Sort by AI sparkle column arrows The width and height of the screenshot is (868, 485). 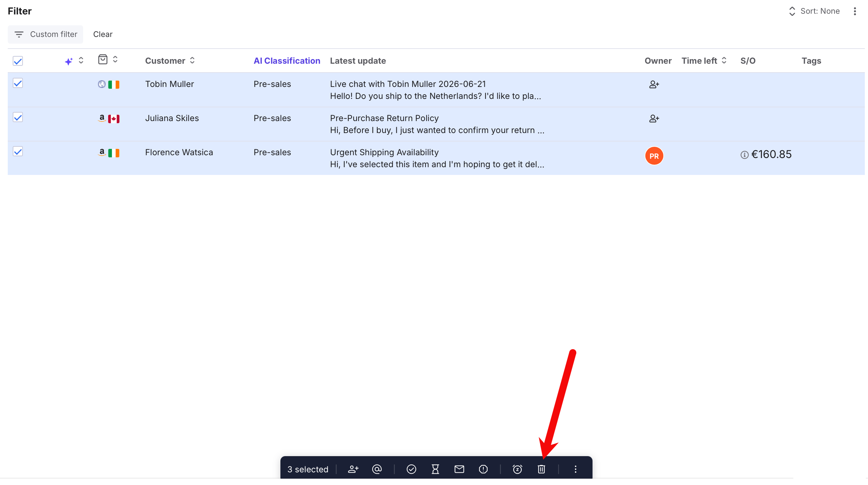coord(81,61)
